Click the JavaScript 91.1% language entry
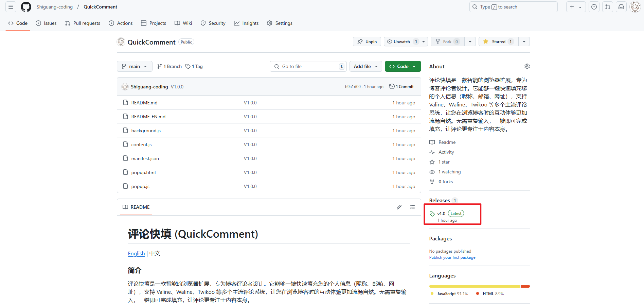This screenshot has width=644, height=305. [449, 294]
